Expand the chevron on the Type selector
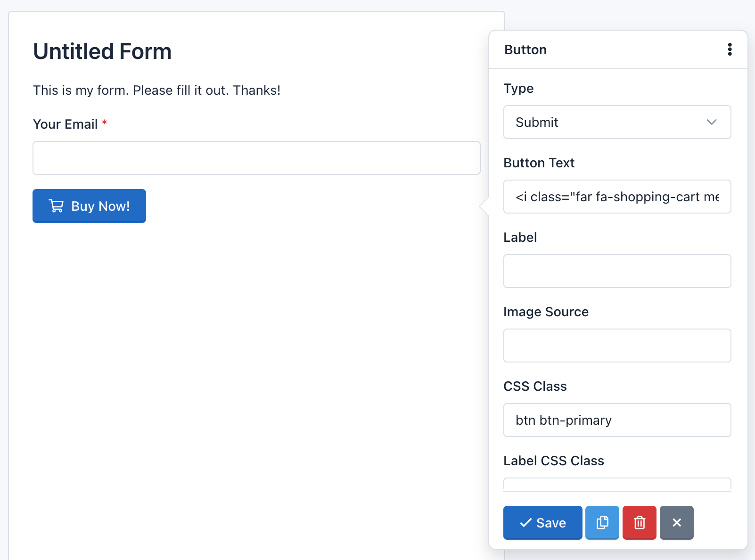This screenshot has height=560, width=755. [x=712, y=122]
